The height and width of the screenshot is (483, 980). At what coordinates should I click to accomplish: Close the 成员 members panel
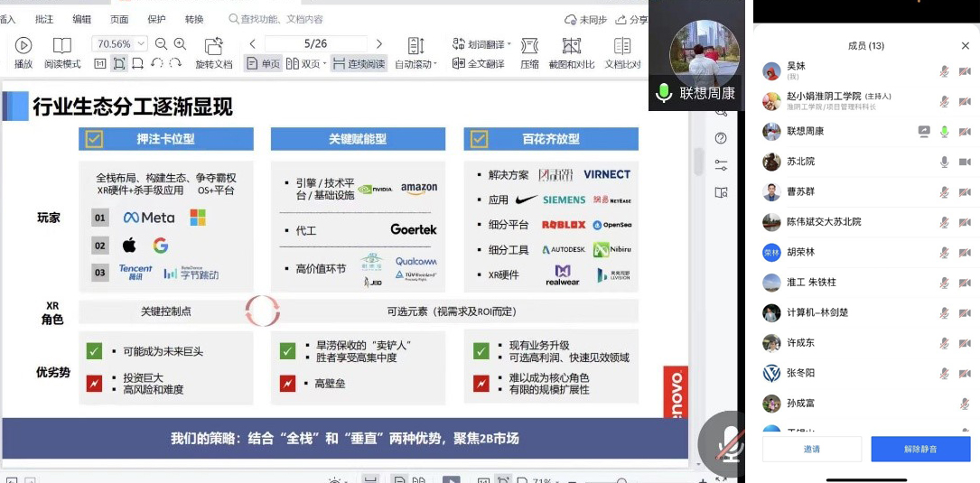[965, 46]
